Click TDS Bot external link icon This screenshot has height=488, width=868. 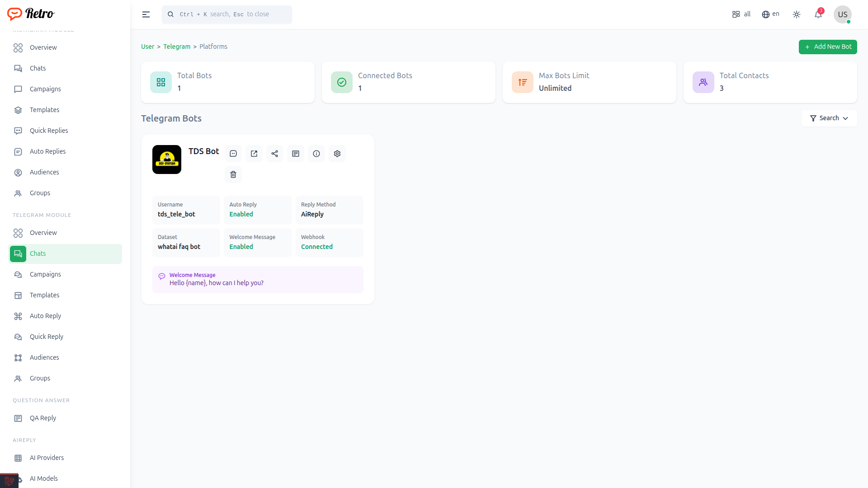pos(254,154)
